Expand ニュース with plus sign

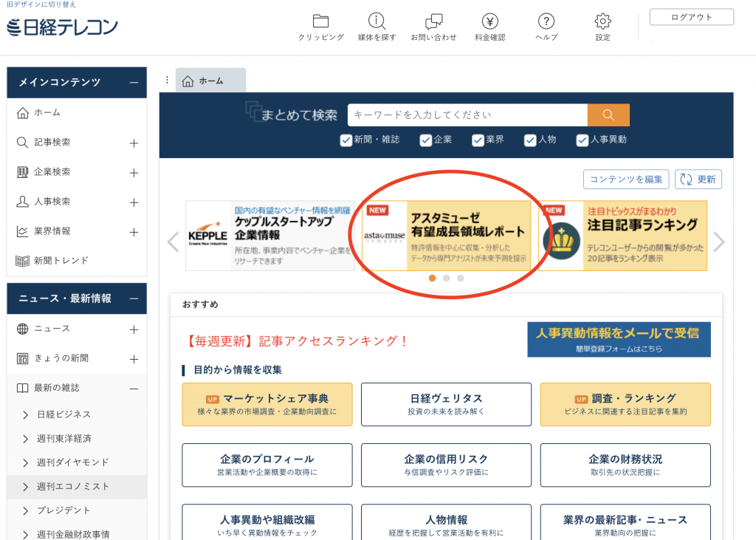[x=134, y=329]
